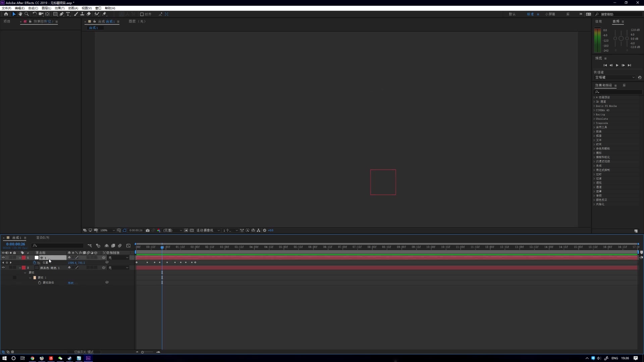The width and height of the screenshot is (644, 362).
Task: Switch to the 渲染队列 tab
Action: (x=43, y=238)
